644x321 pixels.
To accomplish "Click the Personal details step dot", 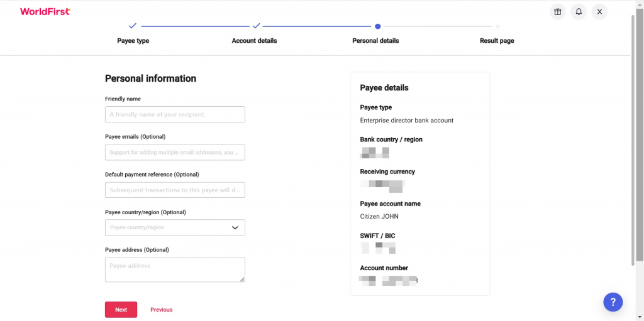I will point(378,26).
